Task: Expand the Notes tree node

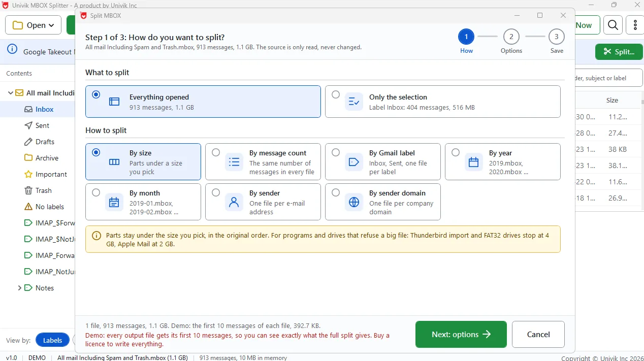Action: [19, 288]
